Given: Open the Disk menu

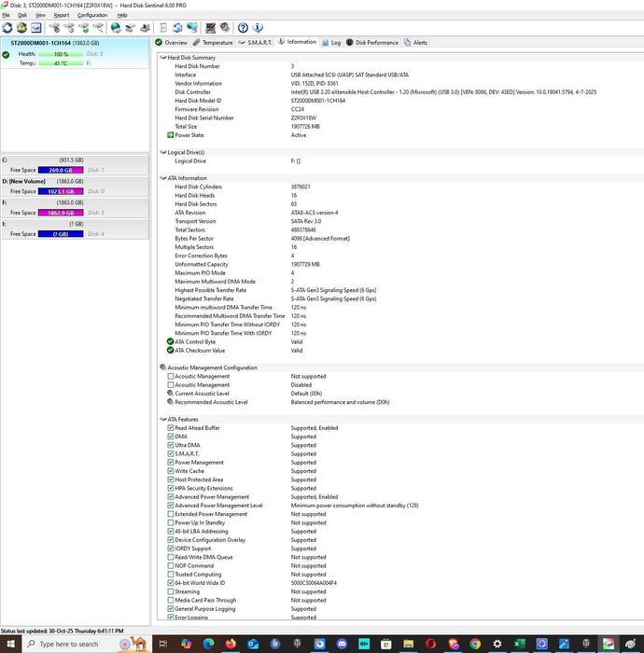Looking at the screenshot, I should pos(22,15).
